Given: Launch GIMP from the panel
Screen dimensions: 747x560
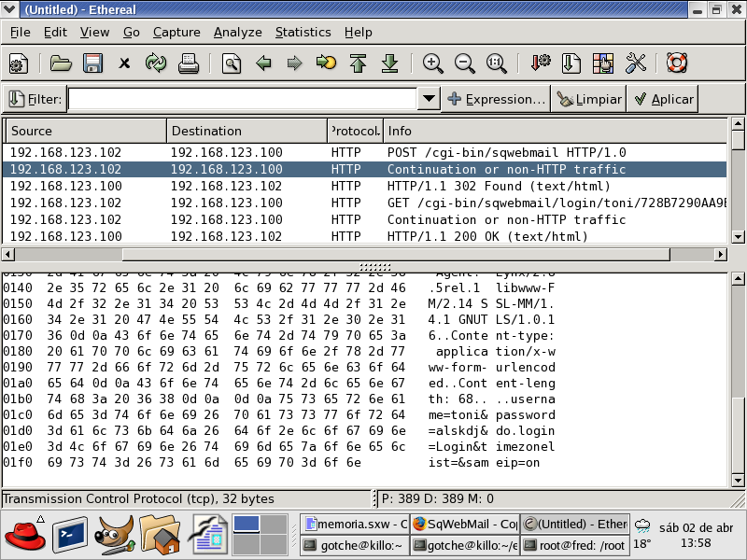Looking at the screenshot, I should pos(114,535).
